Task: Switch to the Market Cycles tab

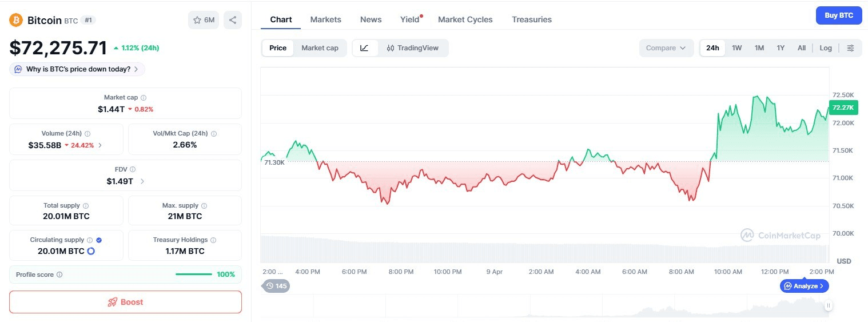Action: (465, 19)
